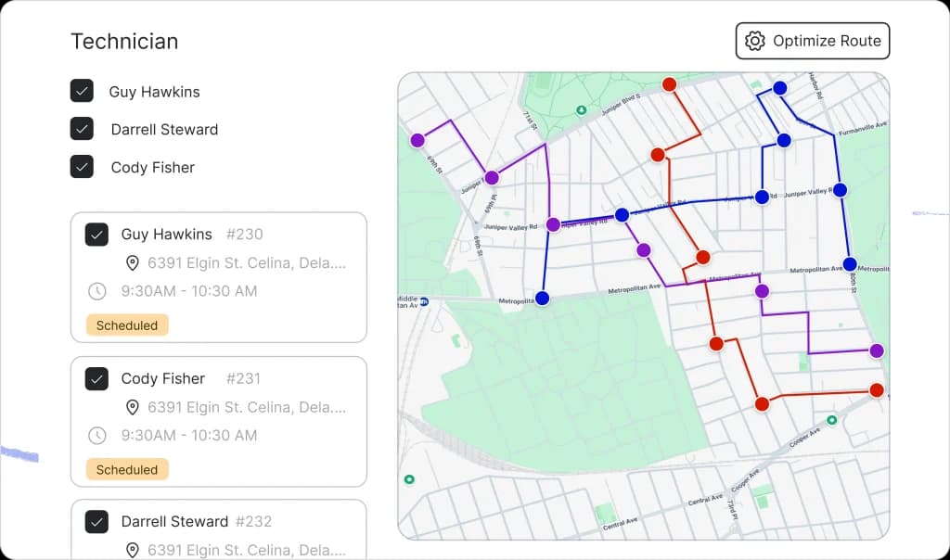Viewport: 950px width, 560px height.
Task: Toggle the Darrell Steward #232 job checkbox
Action: 97,522
